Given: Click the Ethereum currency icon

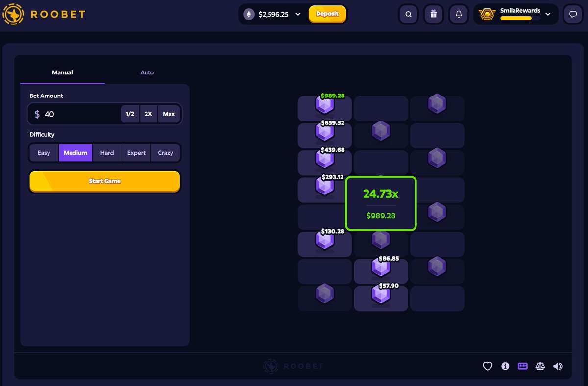Looking at the screenshot, I should (x=249, y=14).
